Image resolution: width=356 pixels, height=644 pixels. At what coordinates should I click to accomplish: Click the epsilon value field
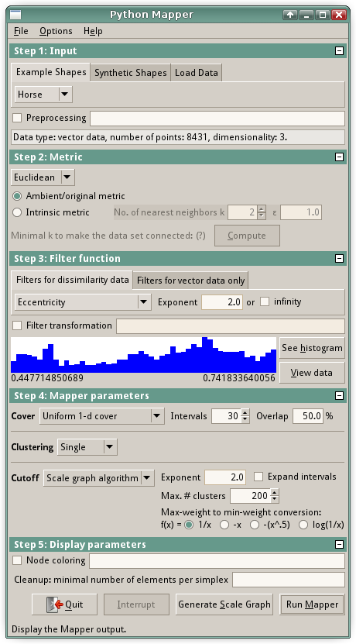[x=300, y=212]
